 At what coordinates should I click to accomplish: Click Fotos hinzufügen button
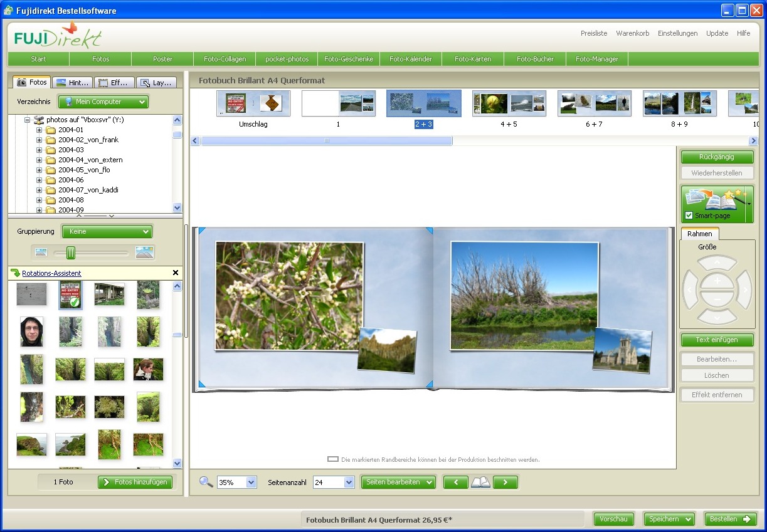click(x=135, y=482)
